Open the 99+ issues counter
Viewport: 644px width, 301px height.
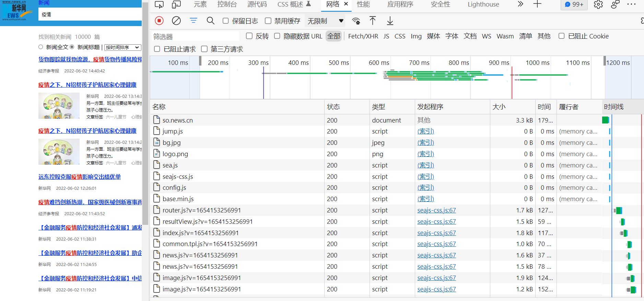tap(574, 4)
